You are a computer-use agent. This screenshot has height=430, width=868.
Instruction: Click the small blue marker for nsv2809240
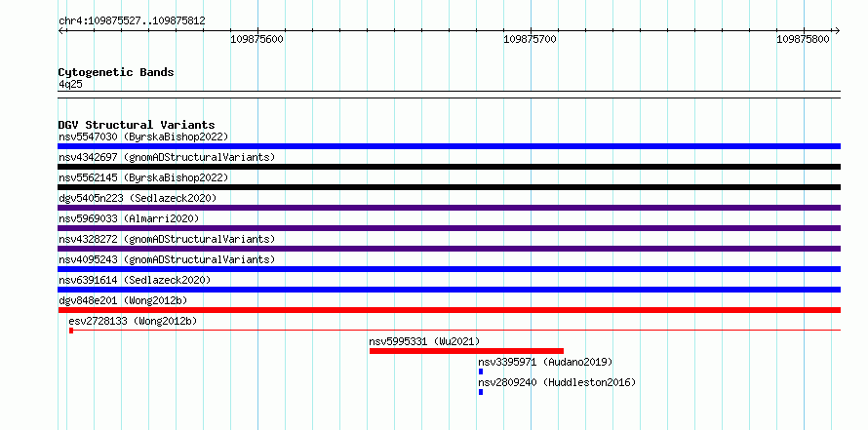(x=481, y=392)
